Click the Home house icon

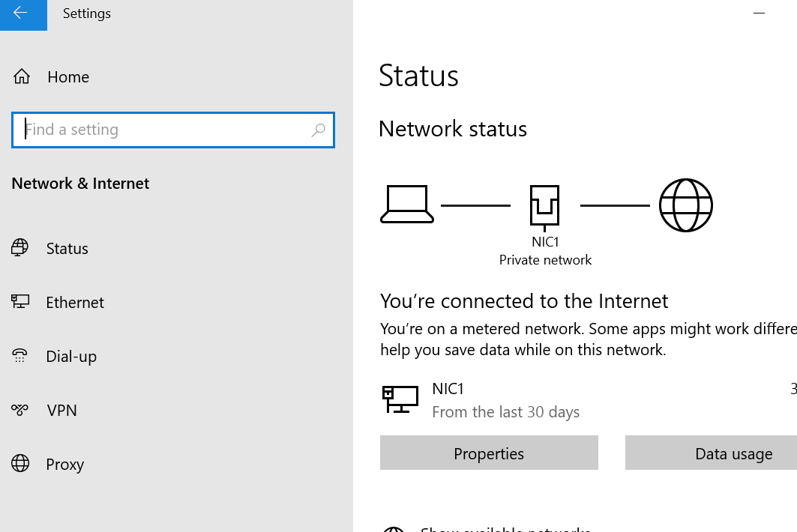(21, 76)
